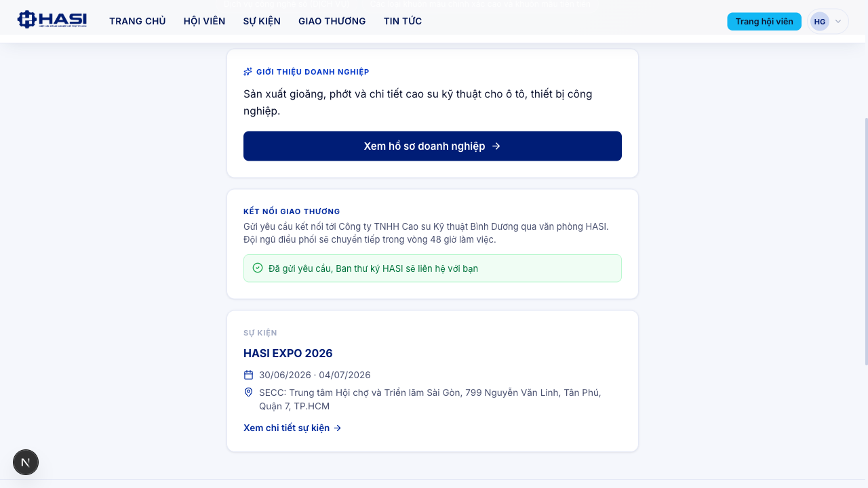Click the arrow beside Xem chi tiết sự kiện
The image size is (868, 488).
click(x=338, y=428)
